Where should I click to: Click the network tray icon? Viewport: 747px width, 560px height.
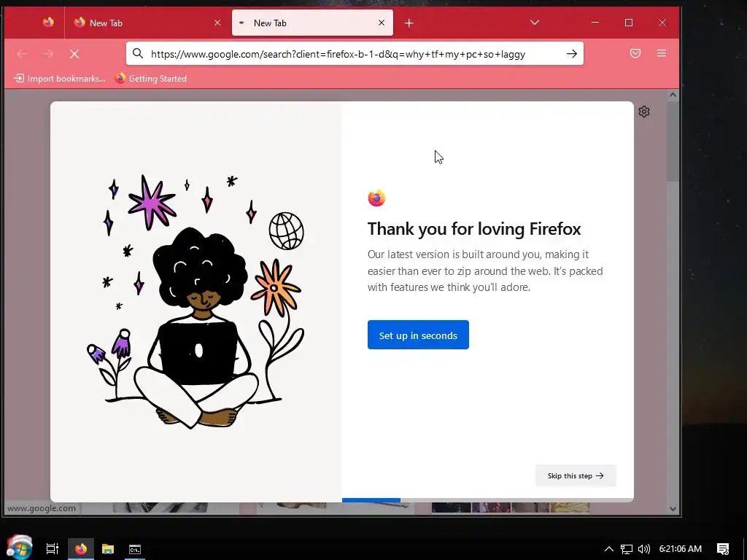pos(627,549)
